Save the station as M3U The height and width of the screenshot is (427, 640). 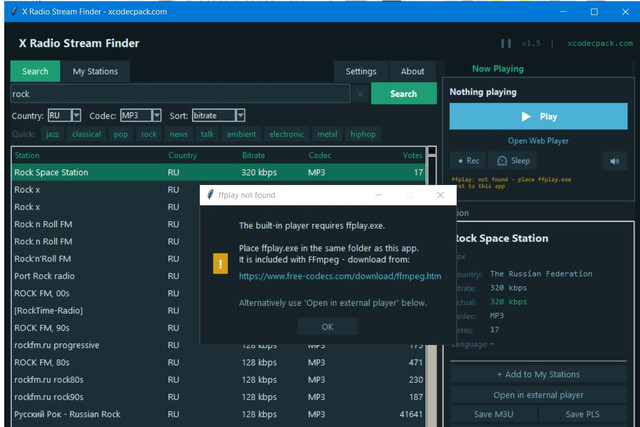(493, 414)
